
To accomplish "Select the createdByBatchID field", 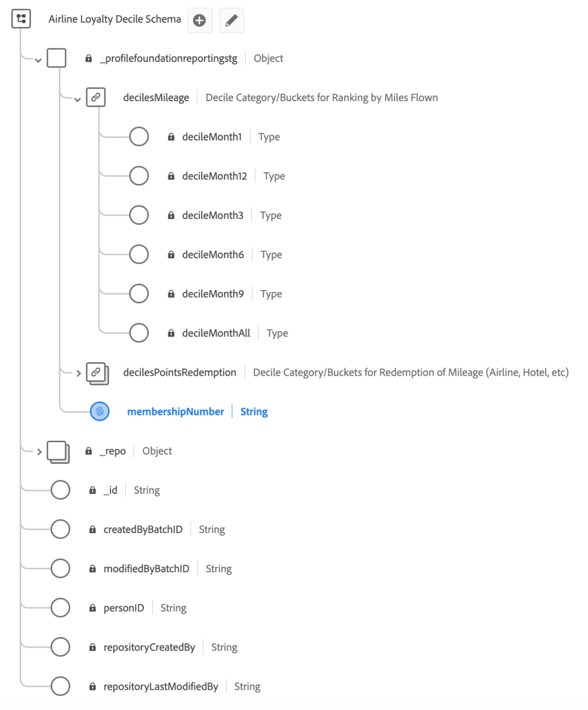I will (143, 529).
